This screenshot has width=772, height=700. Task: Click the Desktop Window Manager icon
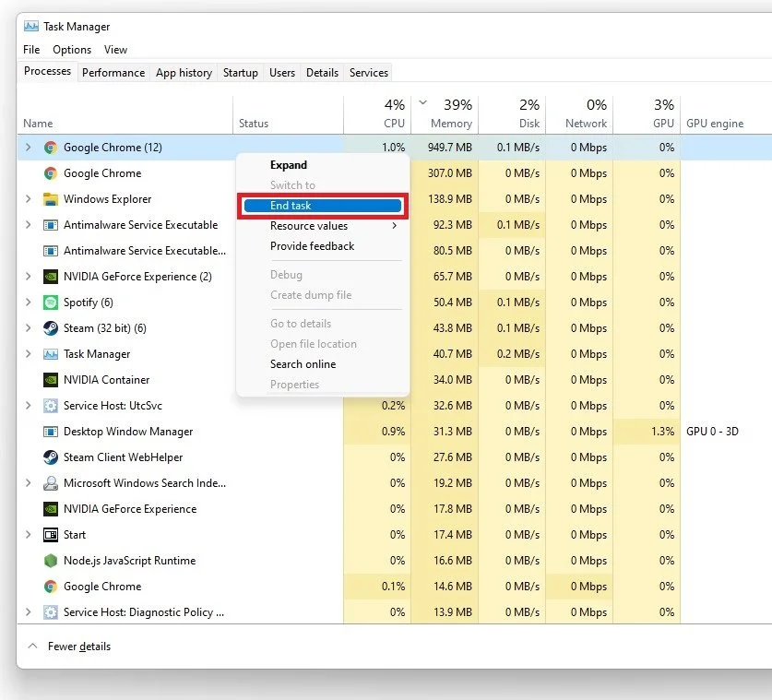(x=50, y=432)
